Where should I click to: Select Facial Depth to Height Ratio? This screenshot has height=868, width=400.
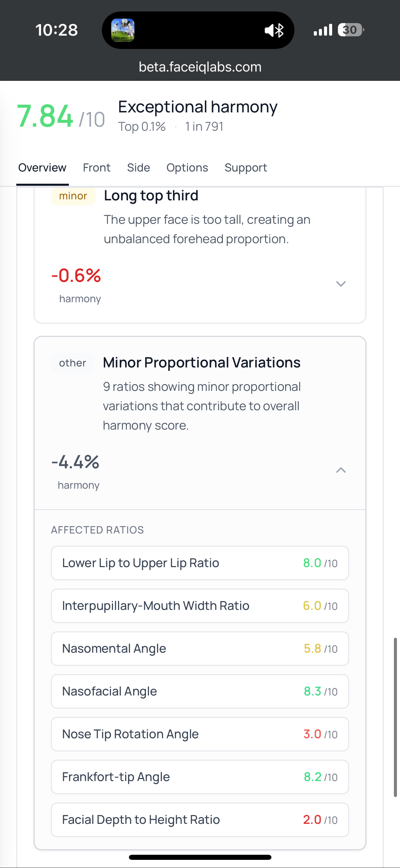click(200, 820)
